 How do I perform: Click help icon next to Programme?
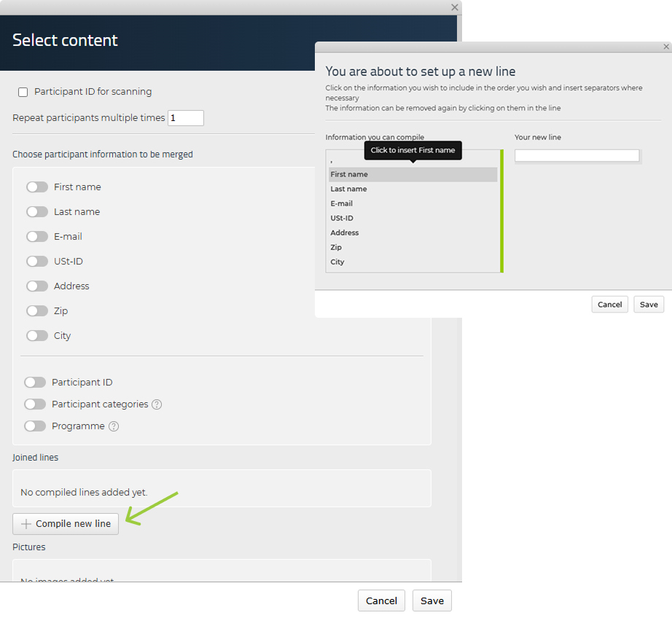(114, 426)
